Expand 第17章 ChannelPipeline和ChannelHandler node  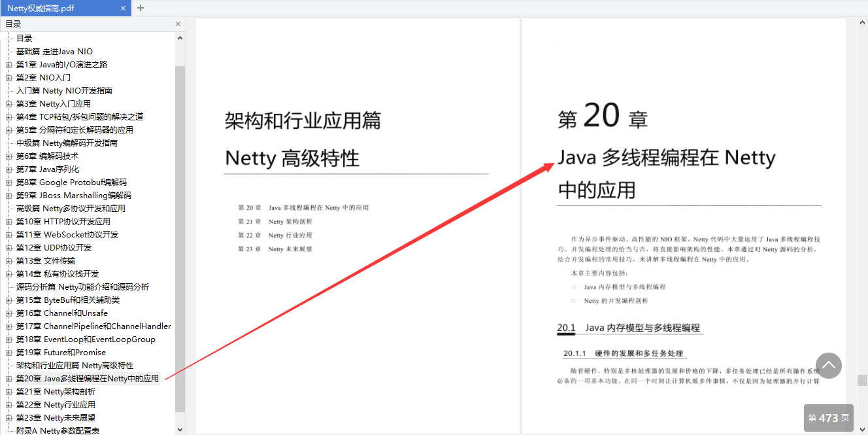pos(9,326)
